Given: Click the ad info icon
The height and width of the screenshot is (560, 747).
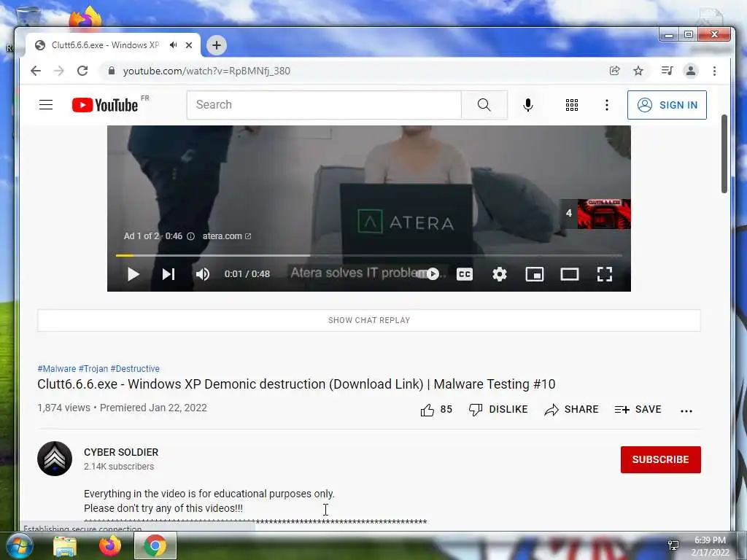Looking at the screenshot, I should coord(190,236).
